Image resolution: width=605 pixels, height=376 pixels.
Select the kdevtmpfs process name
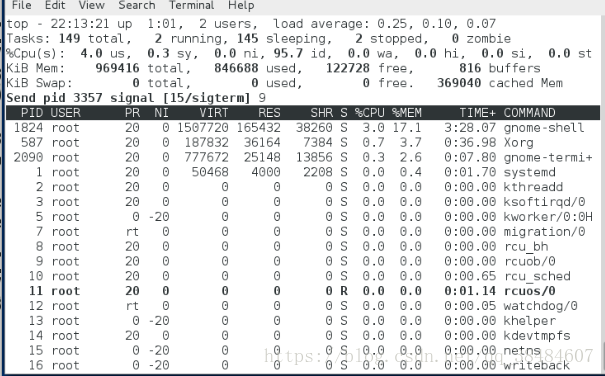click(537, 336)
